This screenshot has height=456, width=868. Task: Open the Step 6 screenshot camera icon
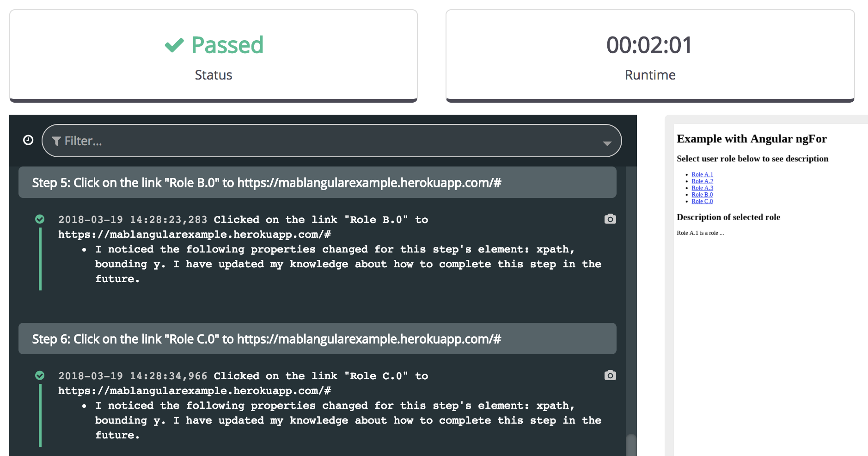point(610,376)
